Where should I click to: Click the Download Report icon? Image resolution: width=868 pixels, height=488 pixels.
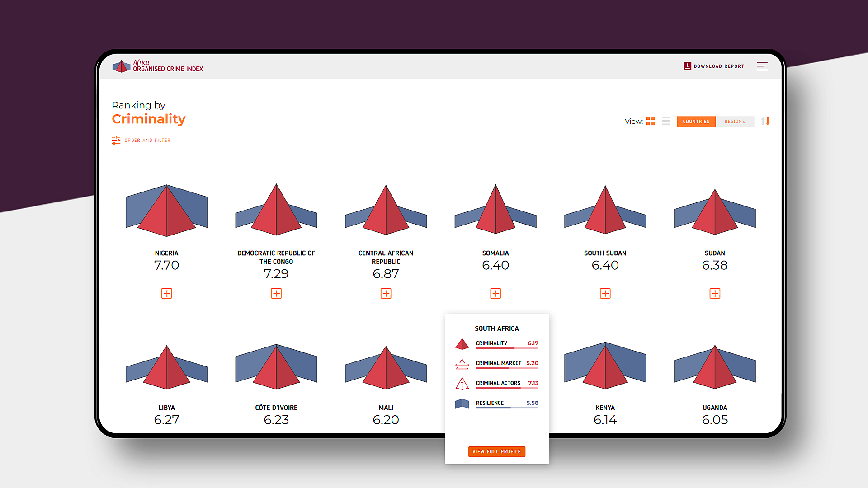click(687, 66)
